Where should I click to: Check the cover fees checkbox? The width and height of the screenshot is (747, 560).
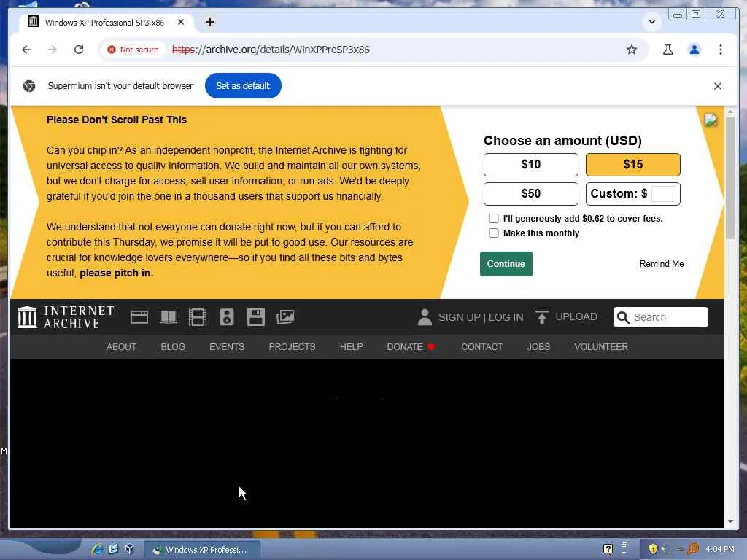(494, 218)
